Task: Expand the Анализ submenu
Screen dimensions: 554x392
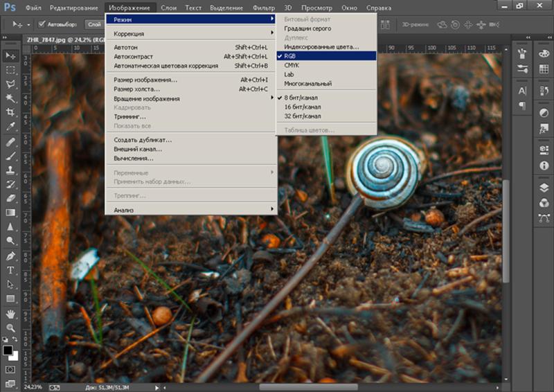Action: (191, 210)
